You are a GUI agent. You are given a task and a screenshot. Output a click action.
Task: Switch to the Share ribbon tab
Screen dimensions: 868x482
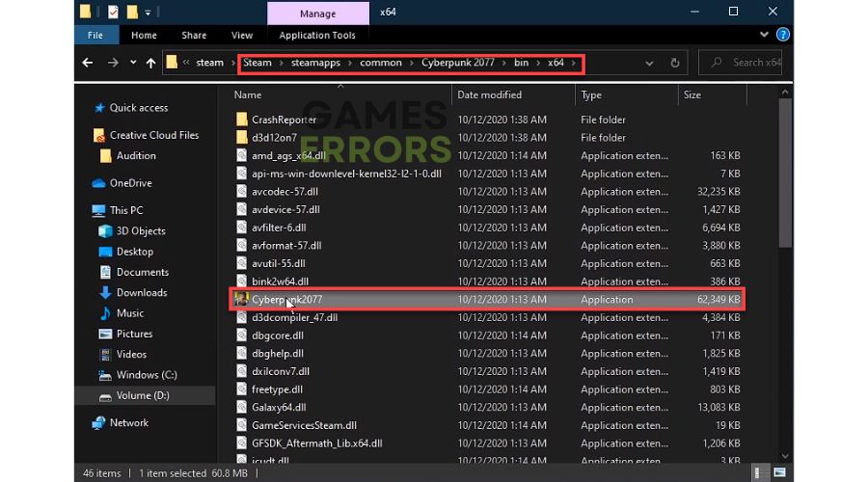click(194, 35)
